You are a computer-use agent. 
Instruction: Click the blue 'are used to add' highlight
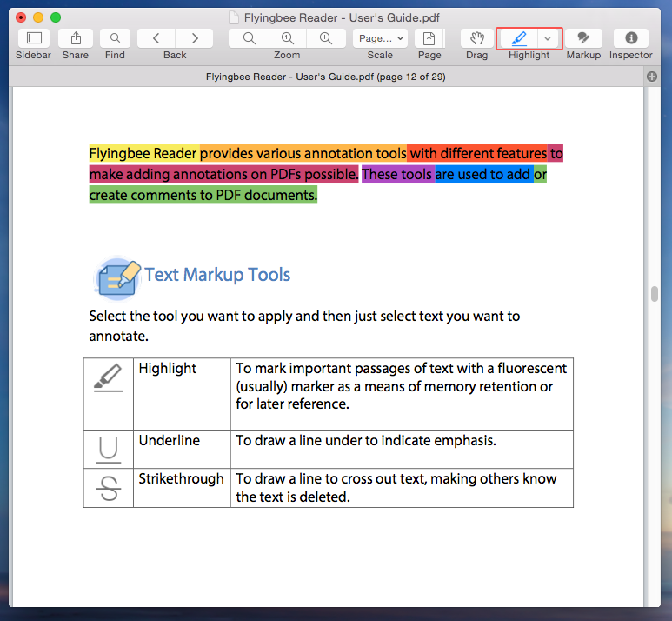(x=483, y=174)
